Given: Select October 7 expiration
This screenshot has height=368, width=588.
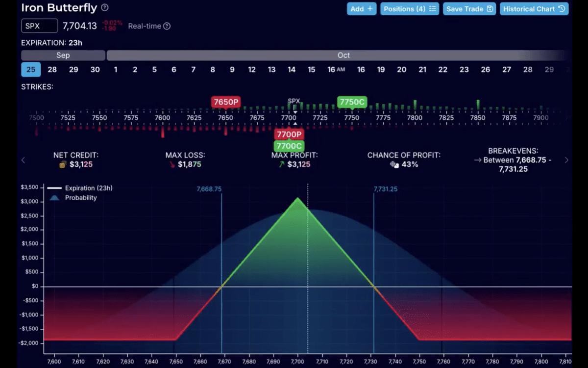Looking at the screenshot, I should pos(193,70).
